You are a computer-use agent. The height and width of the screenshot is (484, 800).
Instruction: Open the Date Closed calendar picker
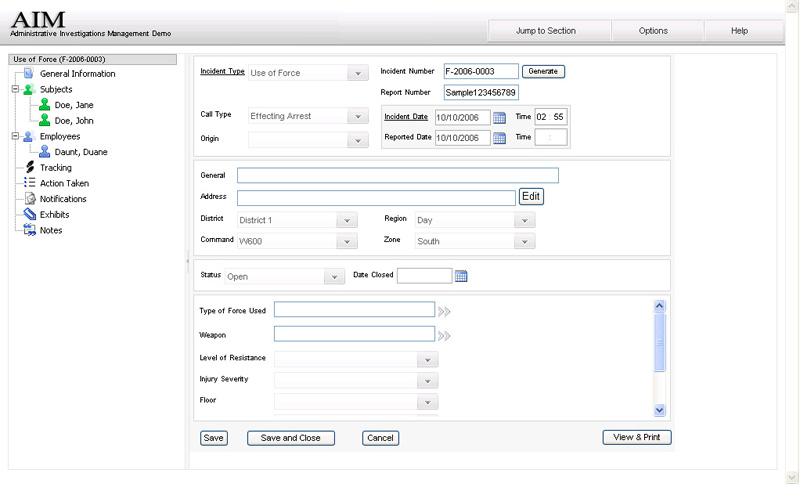tap(462, 276)
